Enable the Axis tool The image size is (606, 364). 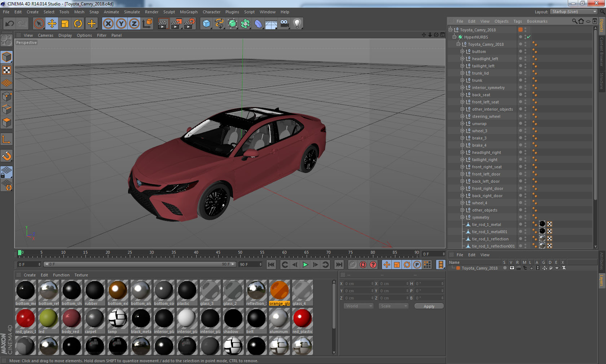coord(6,139)
